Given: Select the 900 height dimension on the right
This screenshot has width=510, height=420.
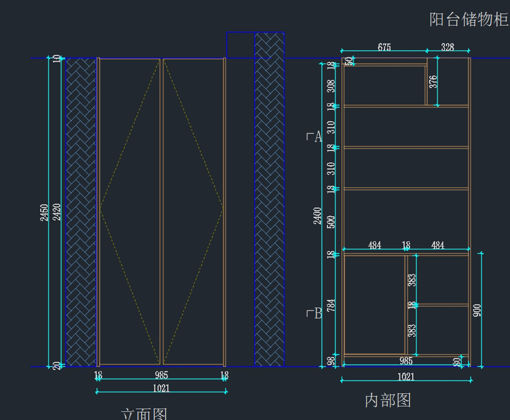Looking at the screenshot, I should tap(476, 311).
